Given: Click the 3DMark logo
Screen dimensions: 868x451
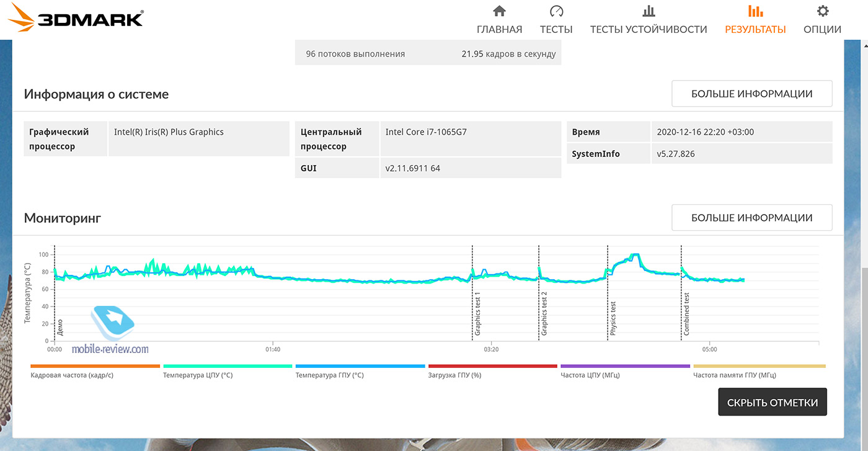Looking at the screenshot, I should click(76, 19).
